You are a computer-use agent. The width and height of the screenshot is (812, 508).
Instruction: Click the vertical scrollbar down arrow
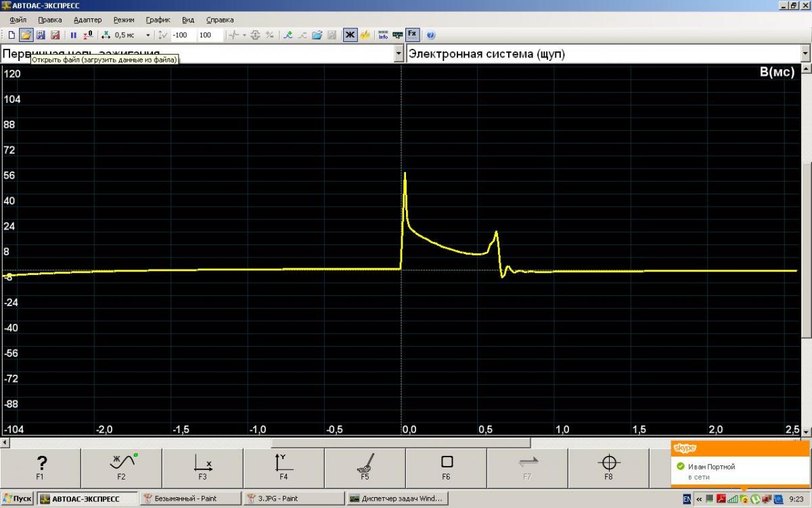pyautogui.click(x=805, y=431)
